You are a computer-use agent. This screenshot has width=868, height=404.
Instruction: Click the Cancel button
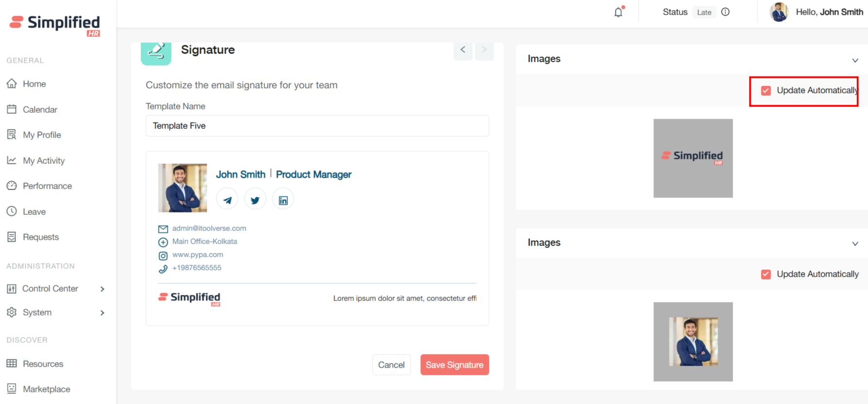click(x=391, y=365)
